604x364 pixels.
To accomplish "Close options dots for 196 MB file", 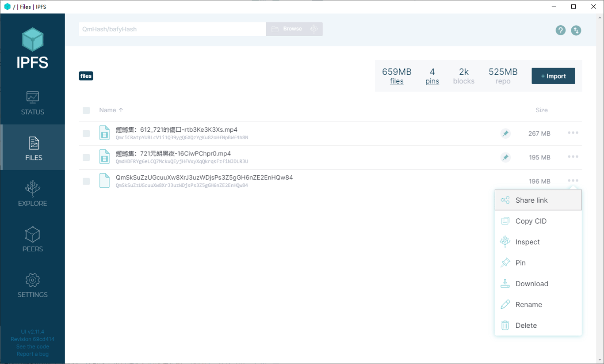I will pos(573,181).
